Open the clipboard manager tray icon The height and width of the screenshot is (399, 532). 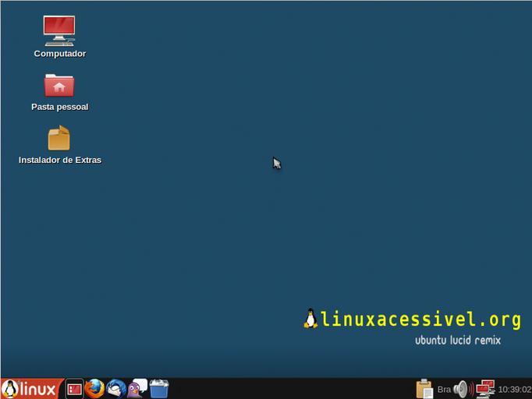424,388
